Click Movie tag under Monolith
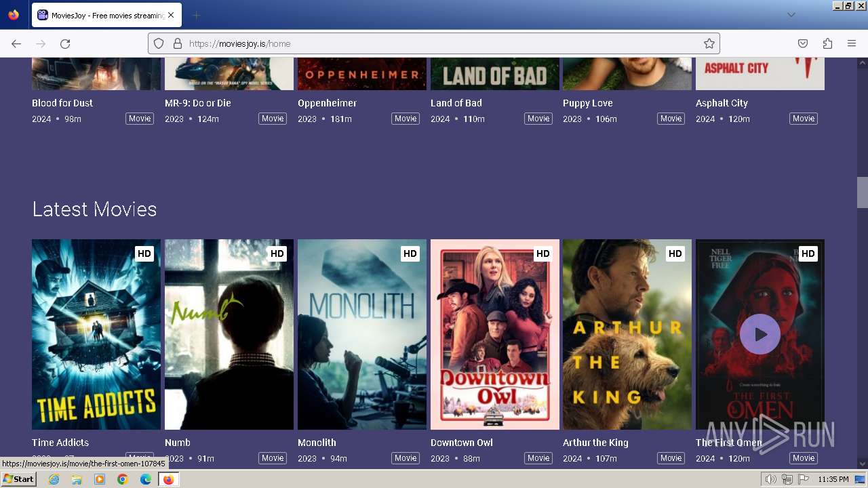 pyautogui.click(x=406, y=458)
